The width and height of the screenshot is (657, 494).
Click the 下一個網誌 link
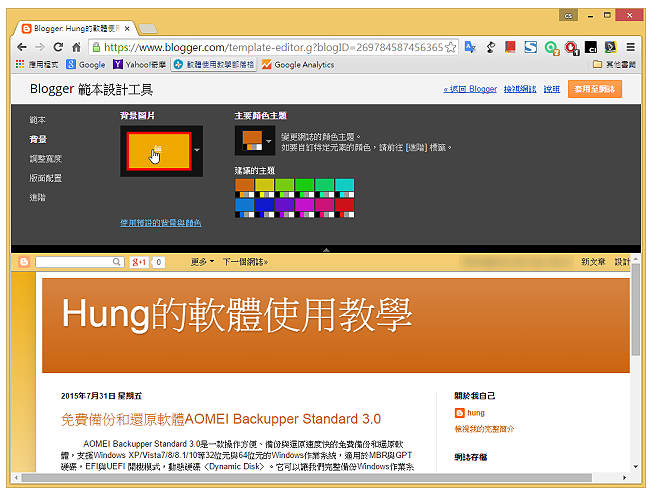click(245, 262)
